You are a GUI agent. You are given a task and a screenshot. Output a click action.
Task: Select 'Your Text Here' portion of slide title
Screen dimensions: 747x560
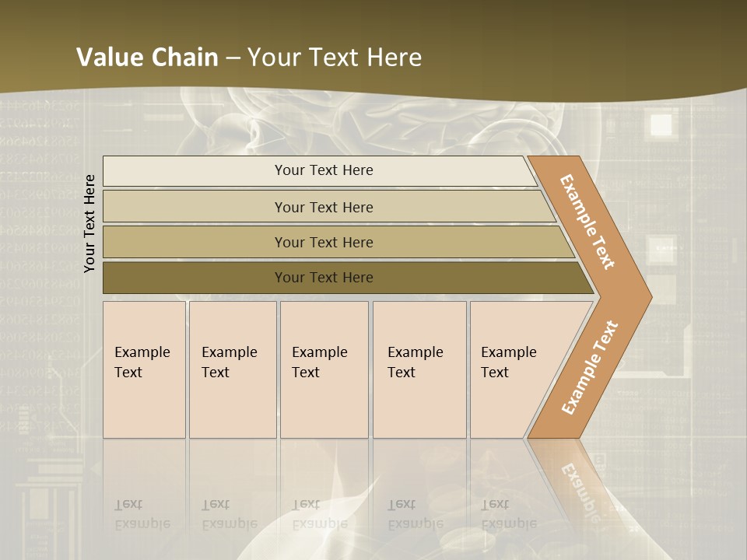pos(335,58)
